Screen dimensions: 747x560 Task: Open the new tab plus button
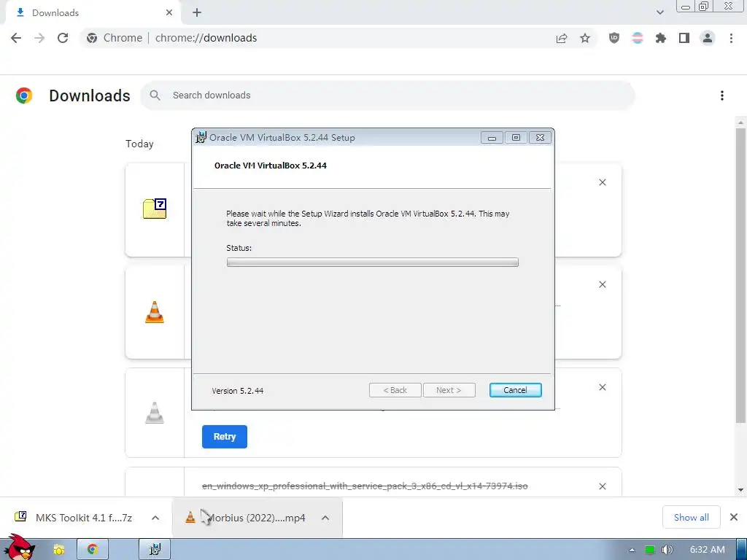click(197, 13)
